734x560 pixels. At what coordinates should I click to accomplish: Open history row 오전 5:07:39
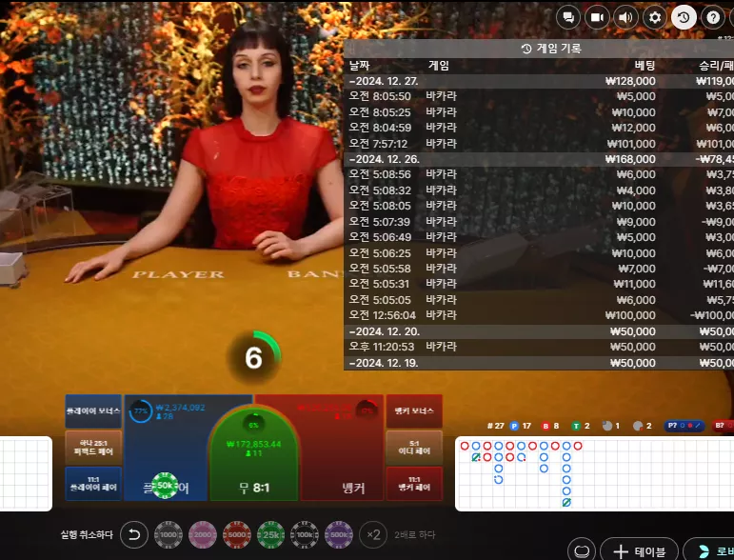pyautogui.click(x=539, y=222)
